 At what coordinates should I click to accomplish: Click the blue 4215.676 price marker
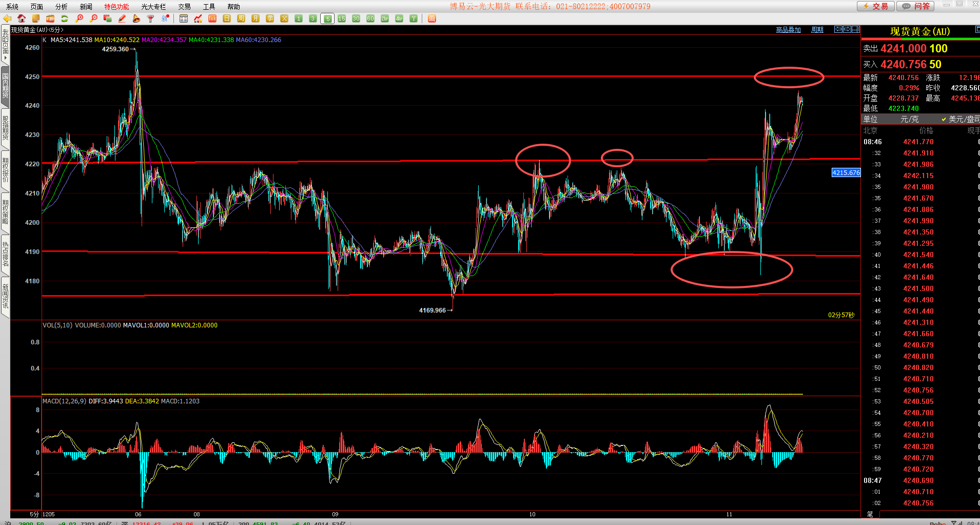[x=846, y=173]
